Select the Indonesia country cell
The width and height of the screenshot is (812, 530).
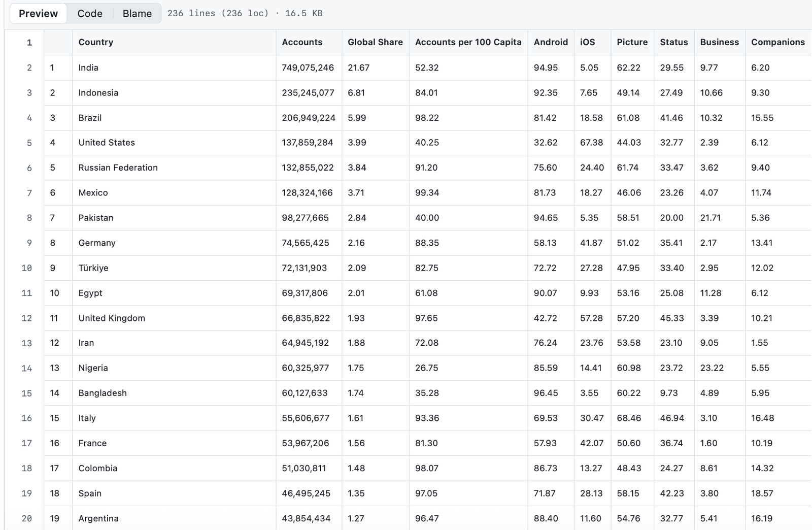click(174, 92)
